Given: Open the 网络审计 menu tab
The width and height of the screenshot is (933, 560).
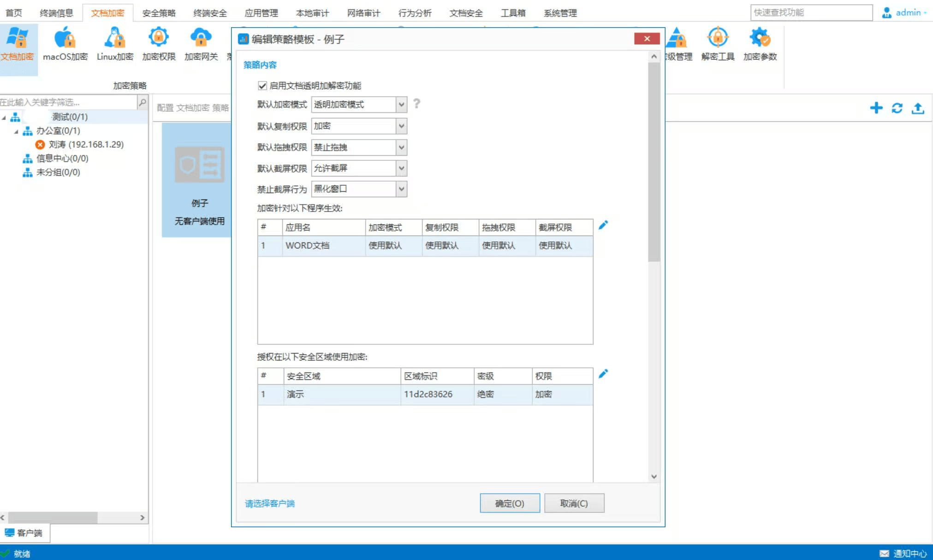Looking at the screenshot, I should pyautogui.click(x=363, y=13).
